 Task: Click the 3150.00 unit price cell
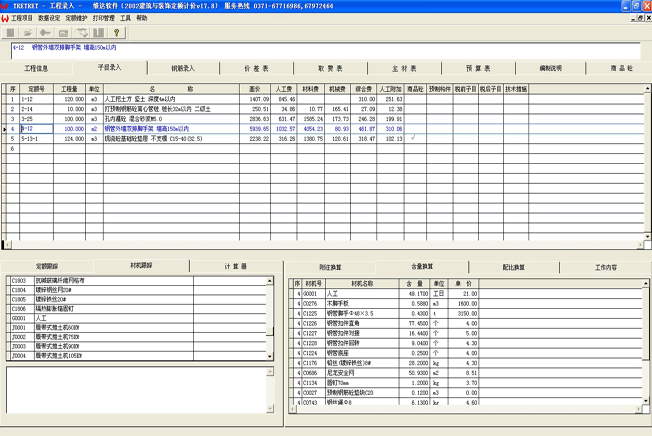click(466, 314)
